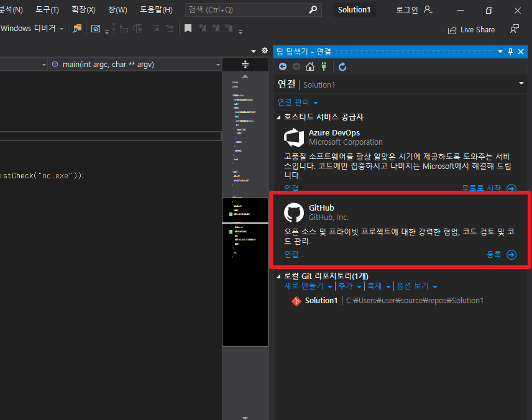Start the Windows 디버거

click(x=28, y=29)
